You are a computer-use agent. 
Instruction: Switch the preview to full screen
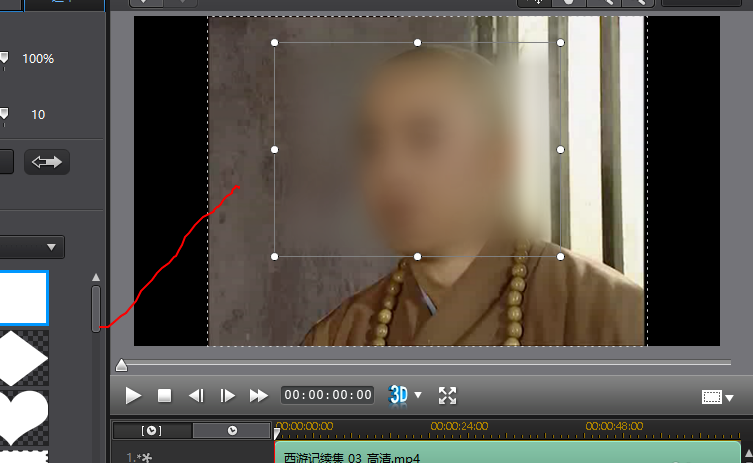click(x=448, y=396)
